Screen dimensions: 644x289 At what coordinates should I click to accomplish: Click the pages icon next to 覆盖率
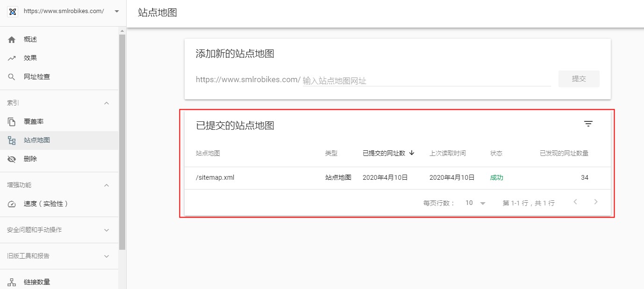pos(12,122)
